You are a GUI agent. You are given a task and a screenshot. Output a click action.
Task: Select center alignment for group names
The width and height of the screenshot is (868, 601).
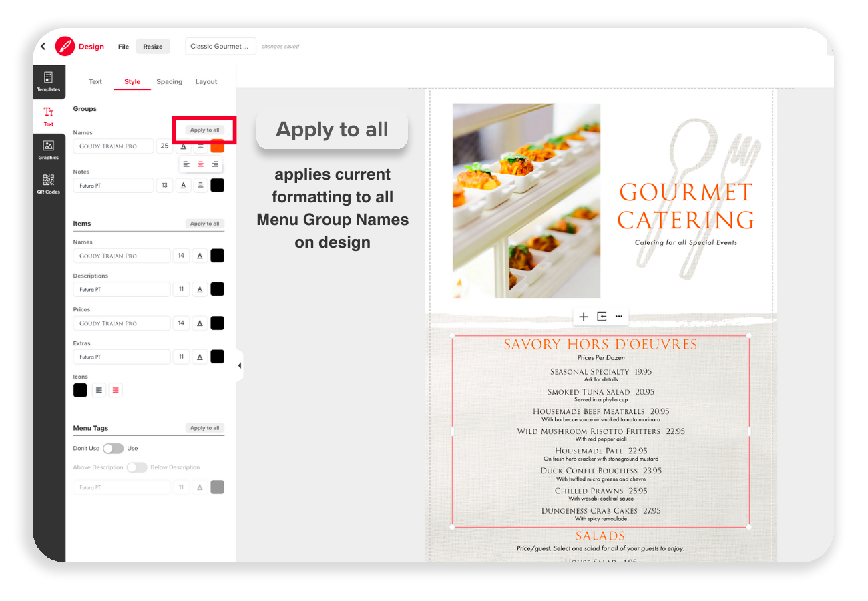click(200, 164)
